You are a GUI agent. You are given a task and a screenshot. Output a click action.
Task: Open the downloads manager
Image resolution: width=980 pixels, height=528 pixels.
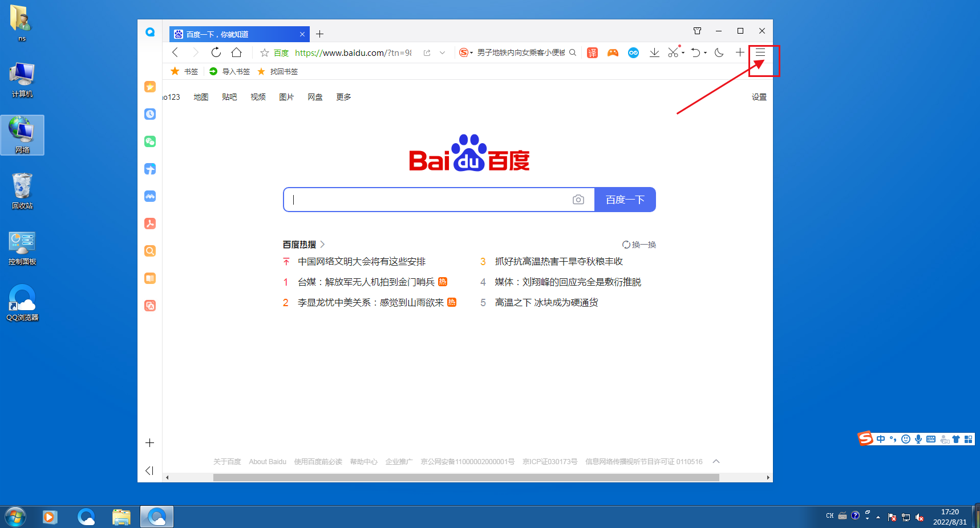point(654,52)
